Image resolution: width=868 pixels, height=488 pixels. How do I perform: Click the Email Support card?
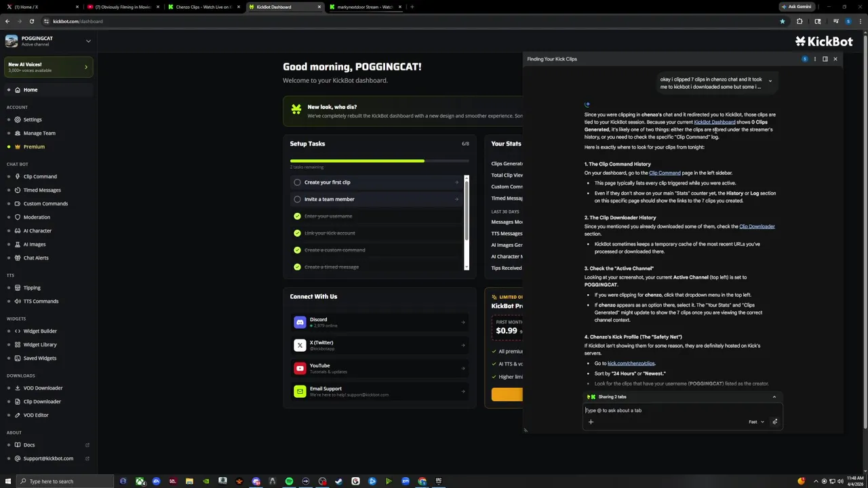point(380,391)
